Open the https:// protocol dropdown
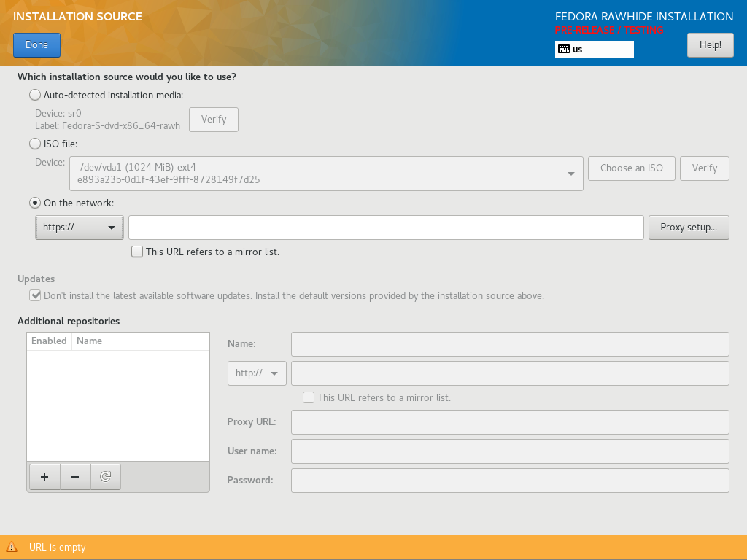 [x=79, y=227]
